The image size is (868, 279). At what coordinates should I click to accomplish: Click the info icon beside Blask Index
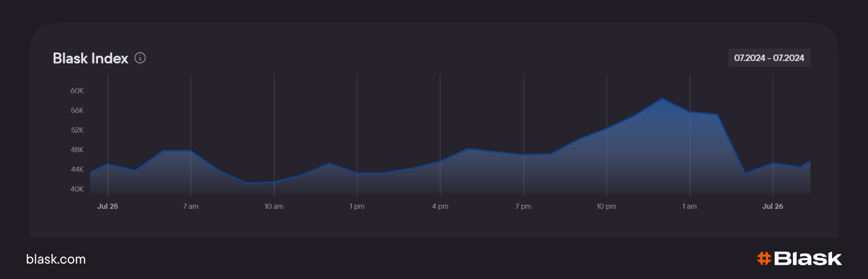click(x=140, y=58)
